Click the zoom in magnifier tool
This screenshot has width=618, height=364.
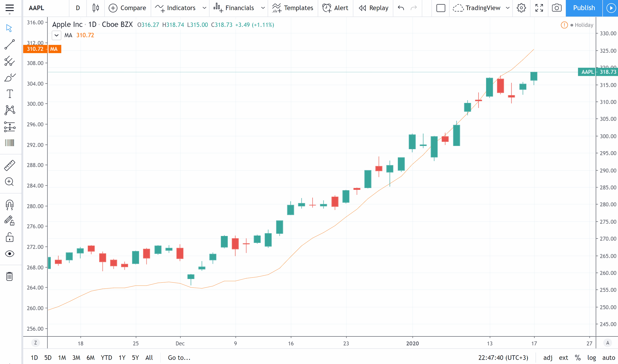coord(10,182)
